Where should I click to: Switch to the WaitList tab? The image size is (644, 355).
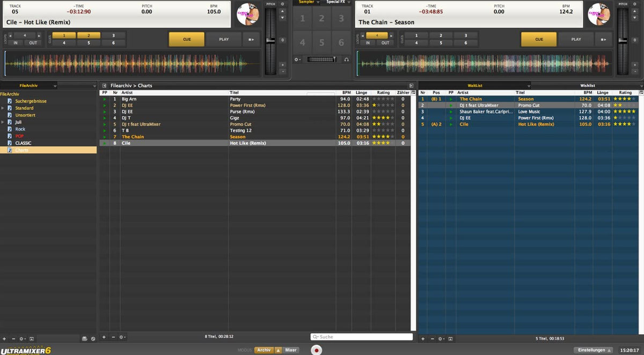pyautogui.click(x=475, y=86)
